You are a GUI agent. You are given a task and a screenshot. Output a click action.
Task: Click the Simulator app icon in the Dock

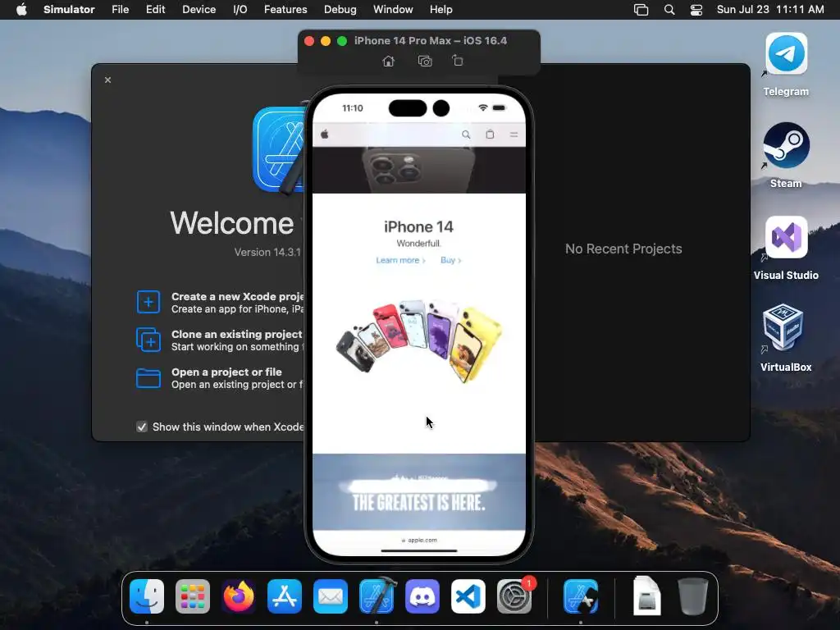click(x=582, y=596)
